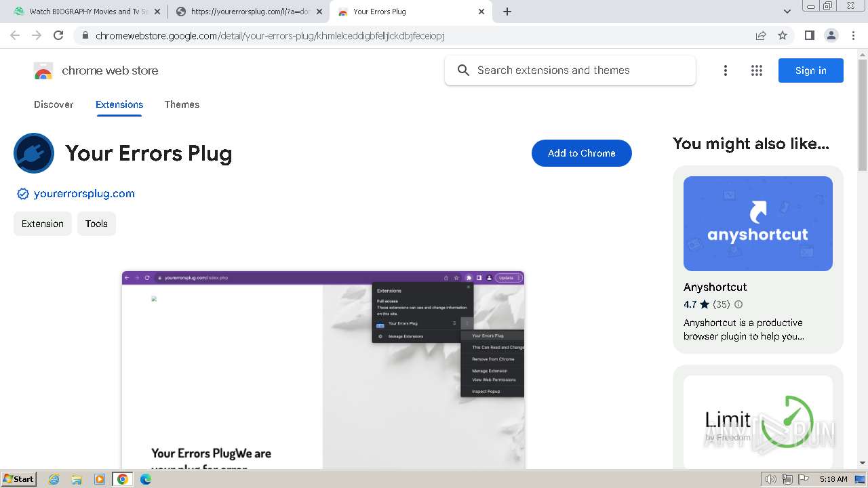
Task: Close the yourerrorsplug.com tab
Action: coord(319,12)
